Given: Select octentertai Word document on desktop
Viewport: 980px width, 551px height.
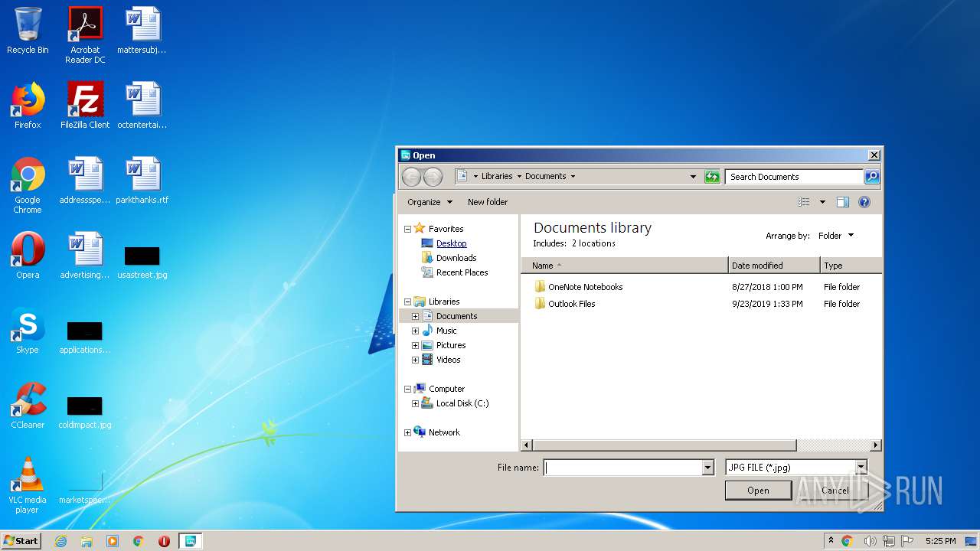Looking at the screenshot, I should (x=142, y=106).
